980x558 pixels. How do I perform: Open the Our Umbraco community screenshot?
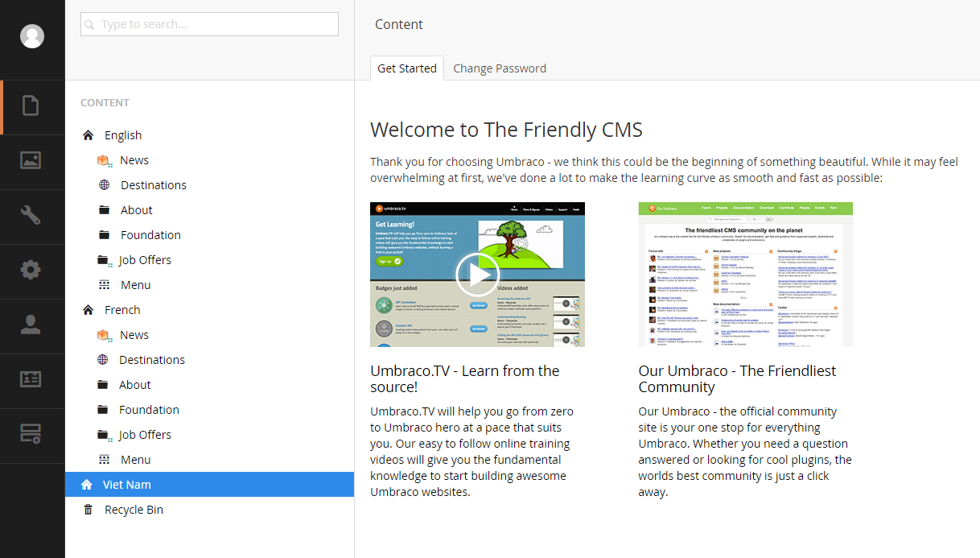coord(745,275)
